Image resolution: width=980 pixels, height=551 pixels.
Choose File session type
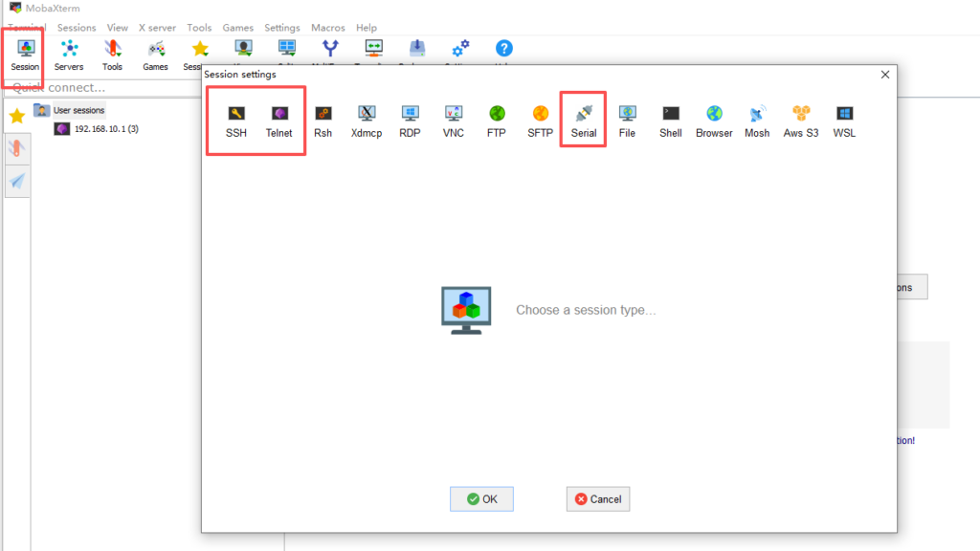tap(627, 121)
